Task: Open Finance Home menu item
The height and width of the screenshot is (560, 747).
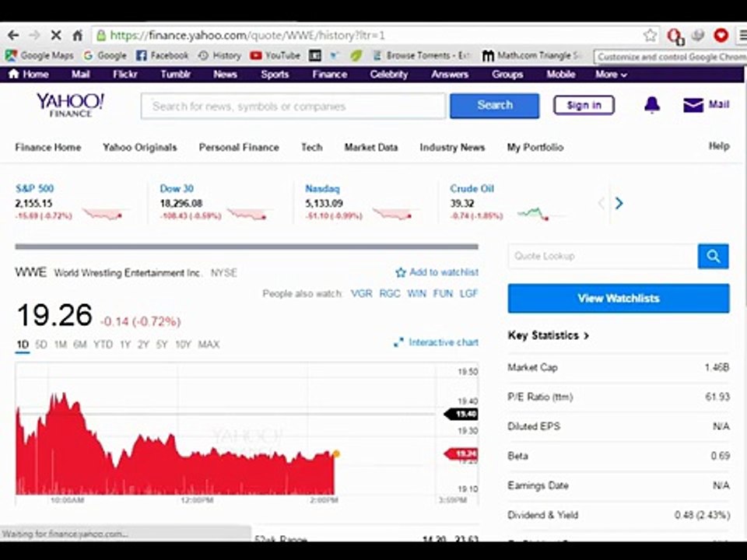Action: click(48, 147)
